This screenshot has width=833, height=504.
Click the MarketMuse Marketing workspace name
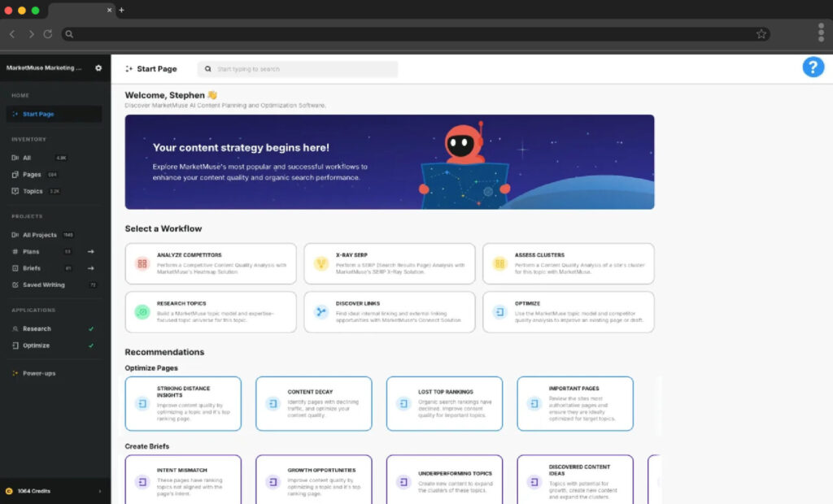[44, 68]
